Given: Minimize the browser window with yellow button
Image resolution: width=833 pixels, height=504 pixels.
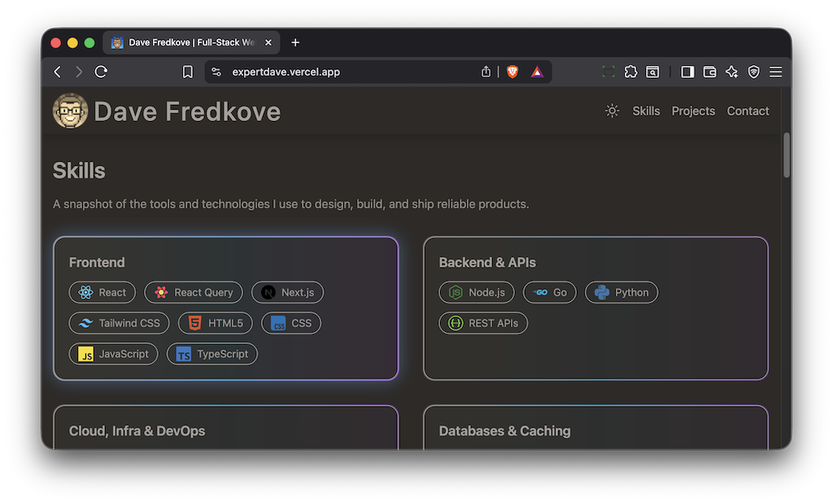Looking at the screenshot, I should (x=72, y=42).
